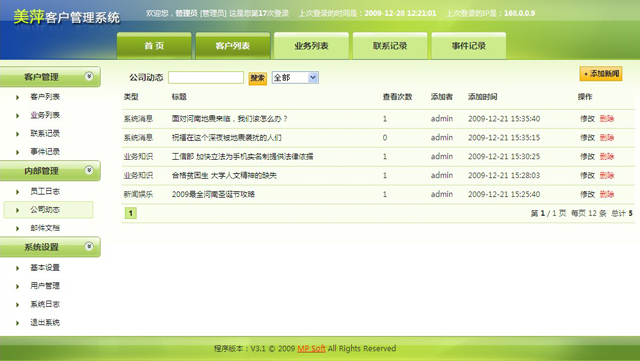Image resolution: width=640 pixels, height=361 pixels.
Task: Open the MP Soft footer link
Action: [311, 348]
